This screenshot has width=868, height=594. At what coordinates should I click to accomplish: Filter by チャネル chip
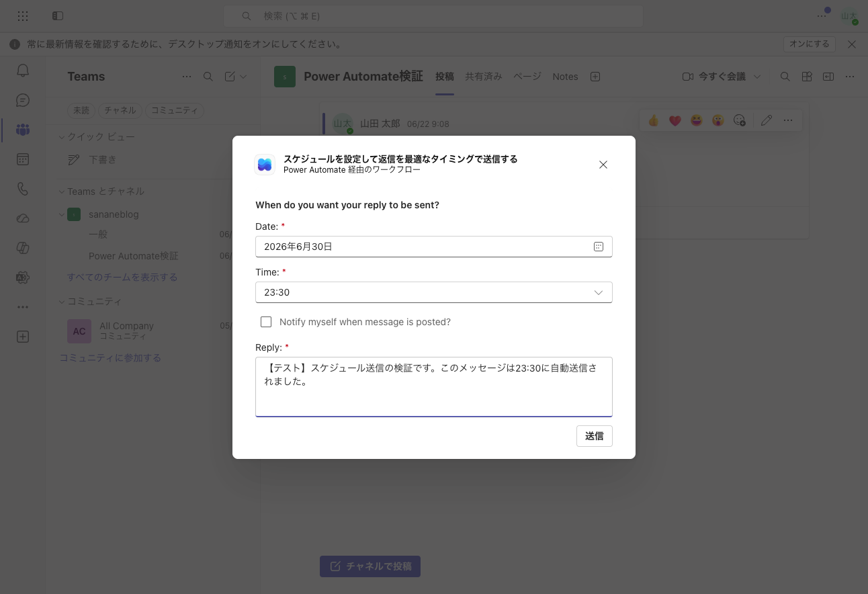click(120, 110)
